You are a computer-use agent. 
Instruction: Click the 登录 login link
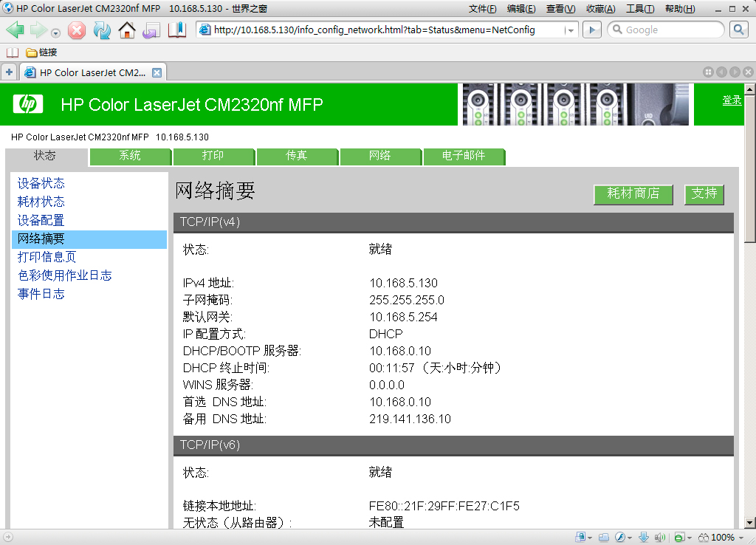[x=732, y=100]
